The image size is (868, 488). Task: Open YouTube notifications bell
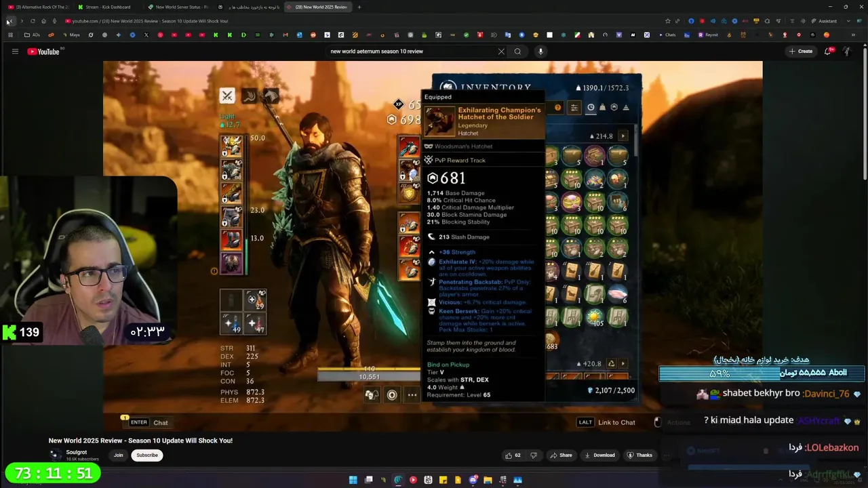click(828, 52)
